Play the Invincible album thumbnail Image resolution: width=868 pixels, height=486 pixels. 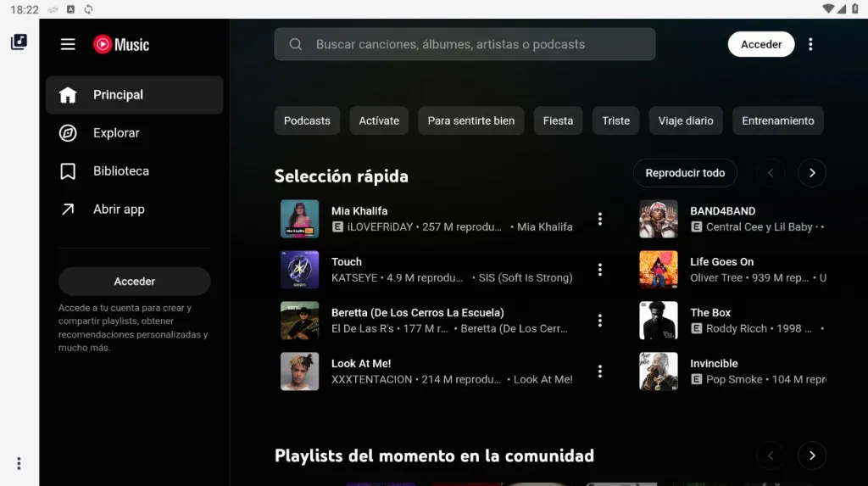pyautogui.click(x=658, y=371)
